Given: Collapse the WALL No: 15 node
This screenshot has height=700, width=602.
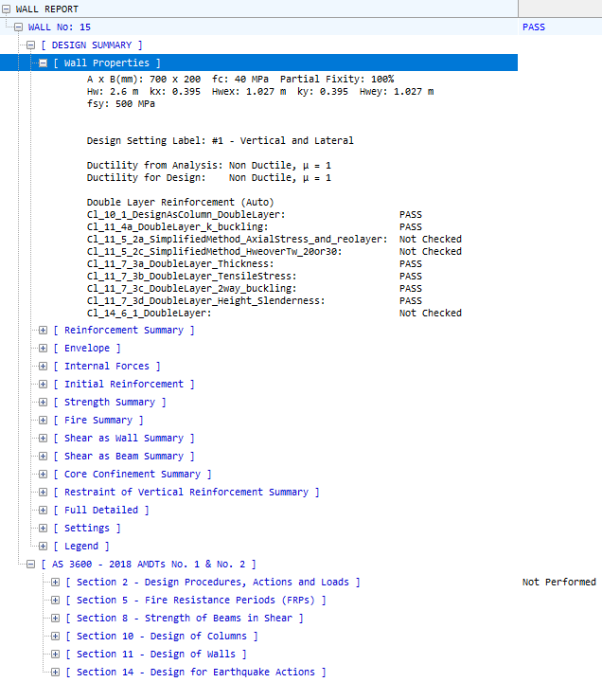Looking at the screenshot, I should [18, 27].
